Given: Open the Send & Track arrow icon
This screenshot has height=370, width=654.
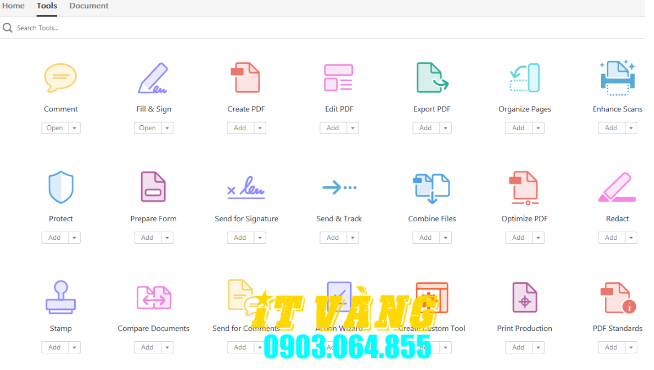Looking at the screenshot, I should point(339,187).
